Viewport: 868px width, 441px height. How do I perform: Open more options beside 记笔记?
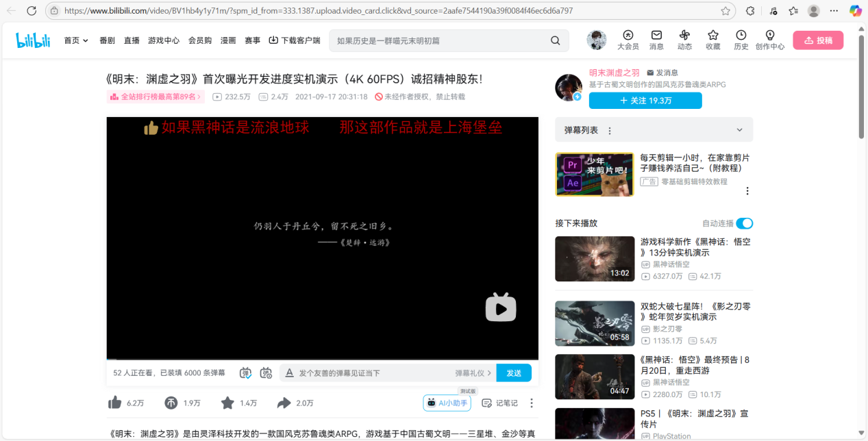click(531, 403)
